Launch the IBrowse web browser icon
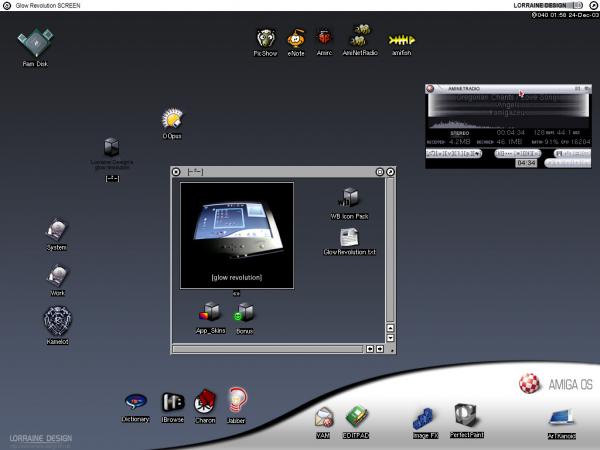This screenshot has width=600, height=450. [x=173, y=402]
